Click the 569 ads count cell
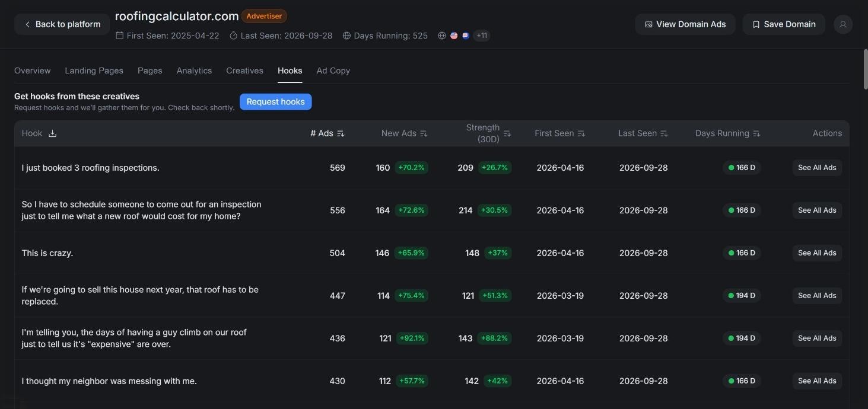This screenshot has width=868, height=409. pyautogui.click(x=338, y=168)
